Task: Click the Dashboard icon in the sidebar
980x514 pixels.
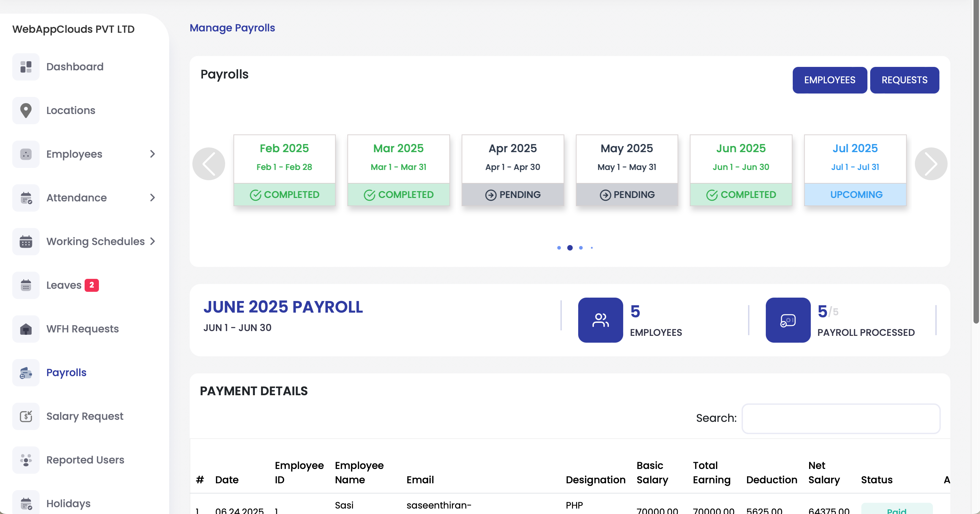Action: tap(26, 67)
